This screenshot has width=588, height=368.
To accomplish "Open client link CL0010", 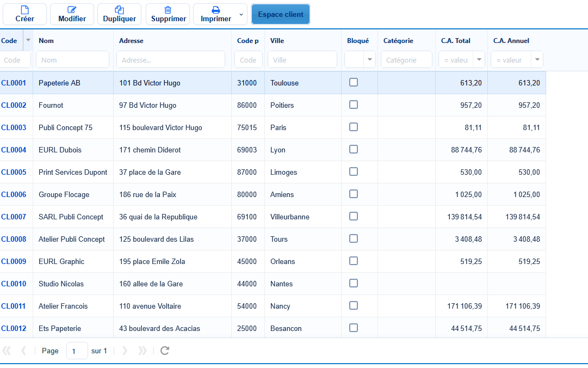I will tap(14, 284).
